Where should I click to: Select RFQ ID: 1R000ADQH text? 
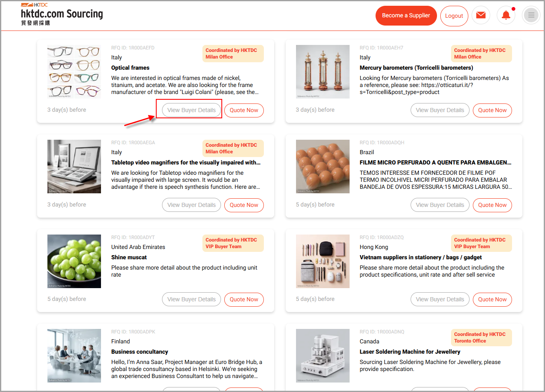382,143
